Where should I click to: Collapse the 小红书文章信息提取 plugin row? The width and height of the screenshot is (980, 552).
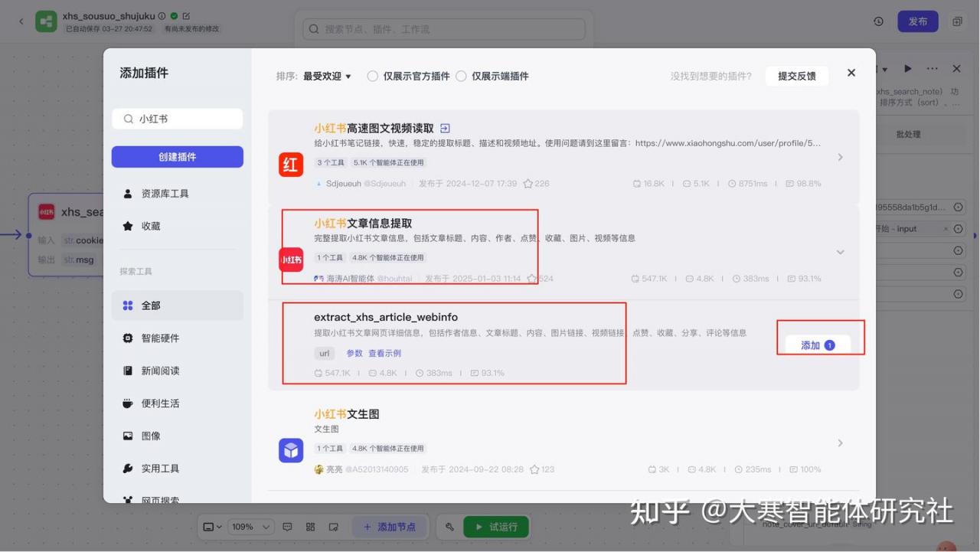(x=840, y=252)
